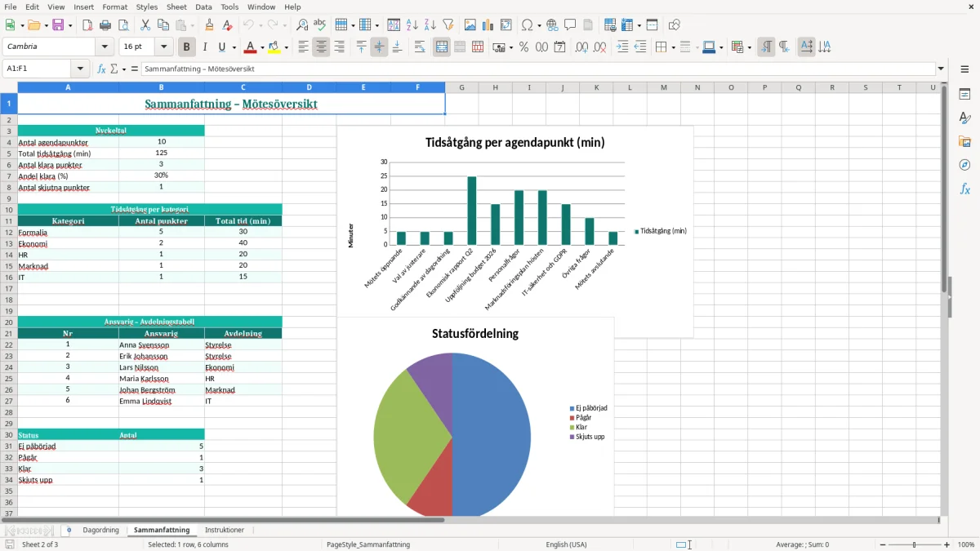Image resolution: width=980 pixels, height=551 pixels.
Task: Increase the cell indent
Action: [622, 47]
